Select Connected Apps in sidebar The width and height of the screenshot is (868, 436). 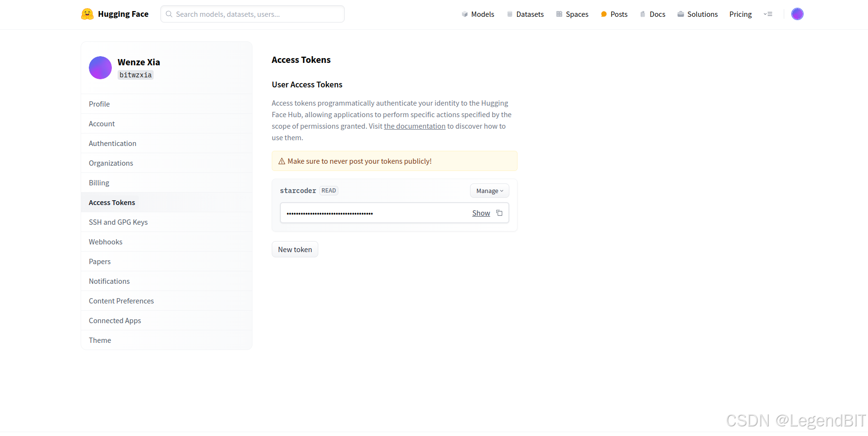coord(167,320)
